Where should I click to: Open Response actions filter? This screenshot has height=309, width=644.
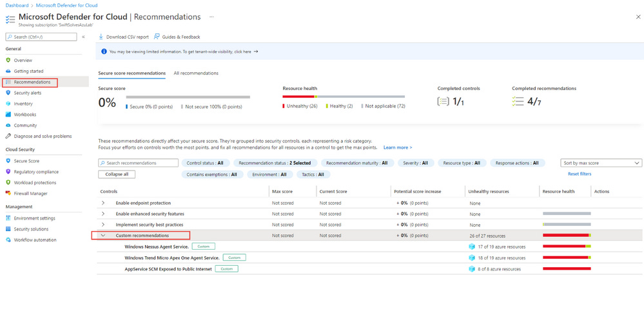(x=517, y=163)
